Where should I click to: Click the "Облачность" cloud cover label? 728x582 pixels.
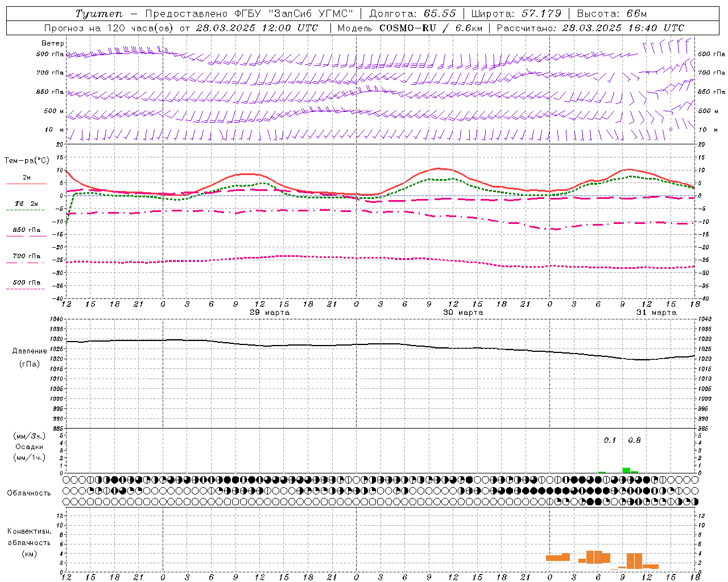(x=29, y=493)
